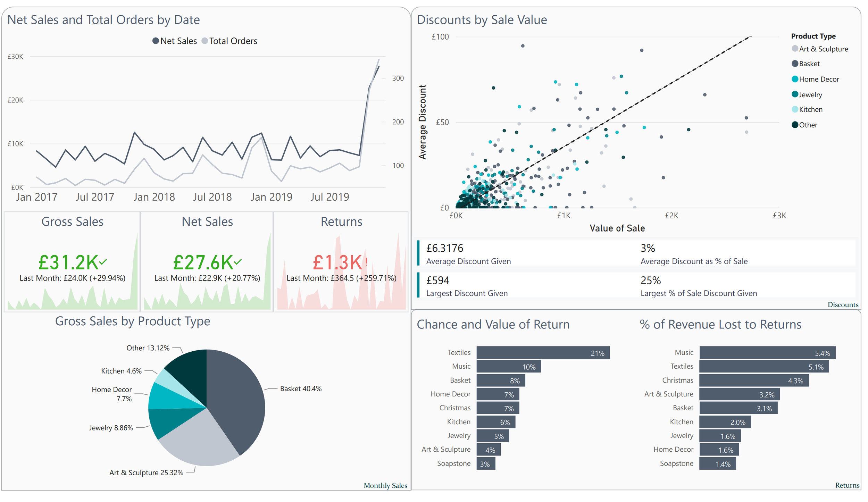
Task: Select the Basket legend entry
Action: [809, 64]
